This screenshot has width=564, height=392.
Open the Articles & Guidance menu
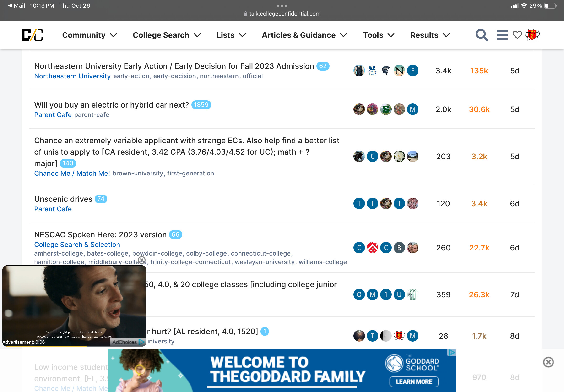[304, 35]
